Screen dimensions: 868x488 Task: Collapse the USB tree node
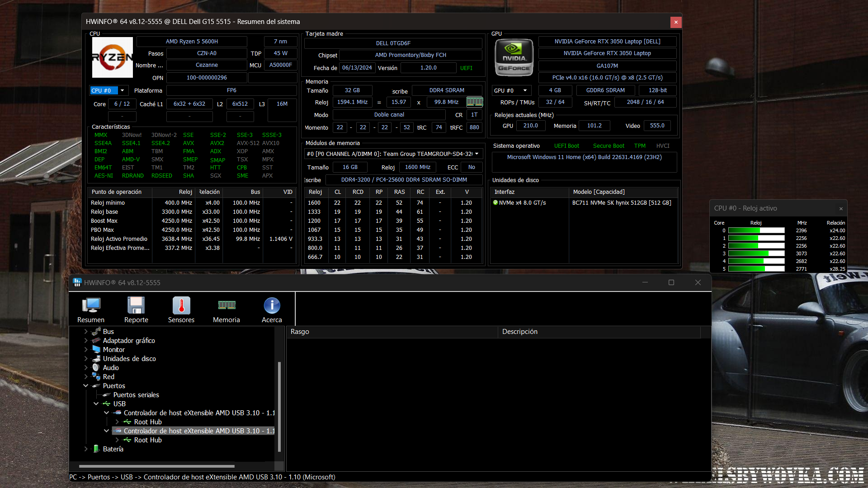click(x=96, y=404)
